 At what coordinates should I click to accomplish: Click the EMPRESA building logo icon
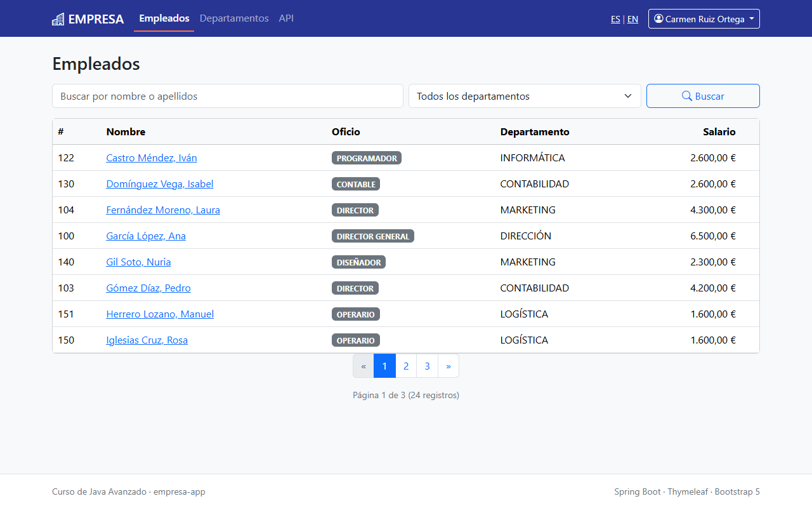(x=58, y=19)
